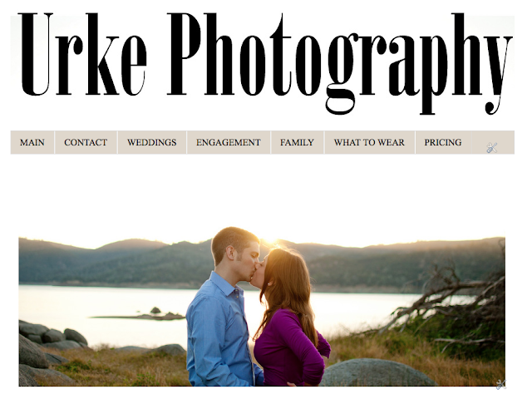Click the word Urke in the title
532x399 pixels.
coord(83,54)
